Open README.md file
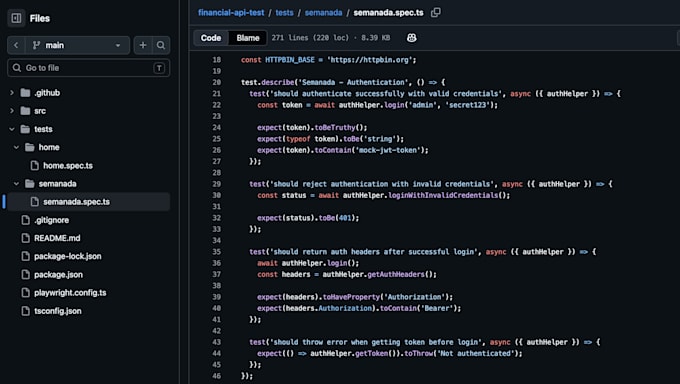Screen dimensions: 680x384 (x=57, y=239)
